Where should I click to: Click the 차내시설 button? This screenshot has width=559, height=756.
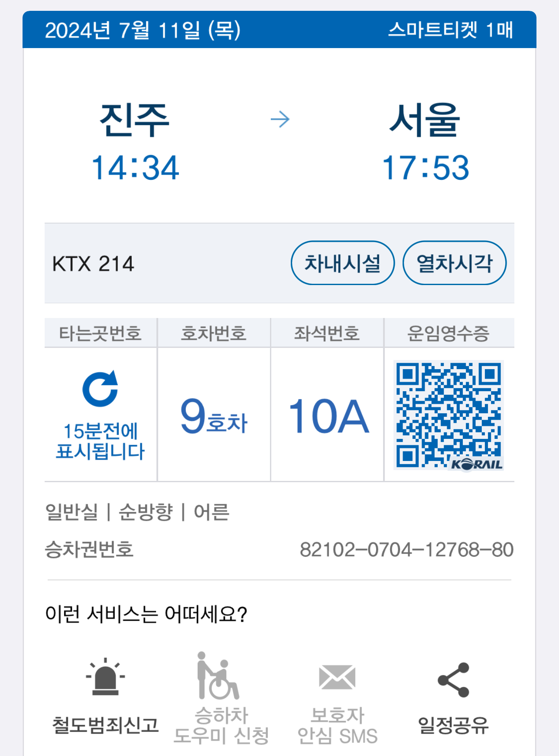343,263
